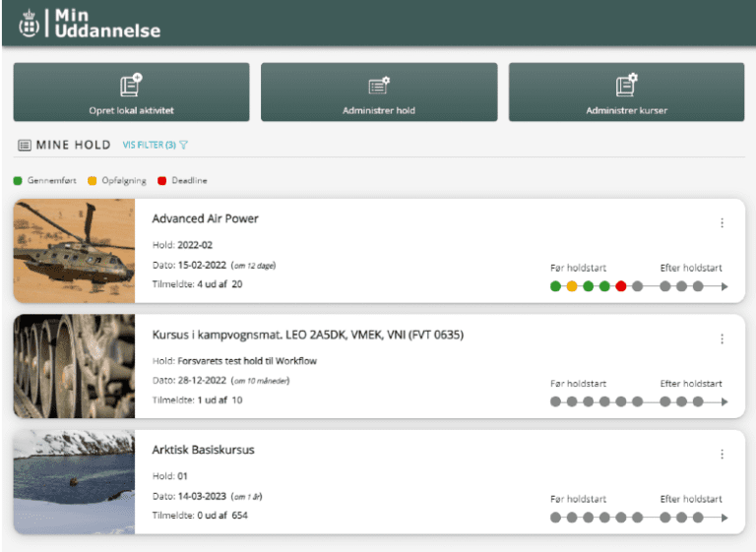Screen dimensions: 756x552
Task: Open three-dot menu for Advanced Air Power
Action: click(722, 223)
